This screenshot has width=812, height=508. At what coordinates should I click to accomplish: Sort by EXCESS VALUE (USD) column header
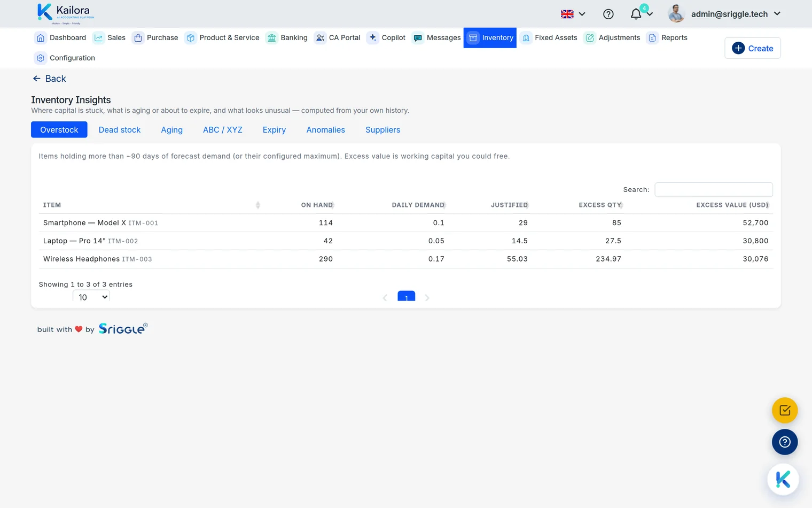coord(732,205)
